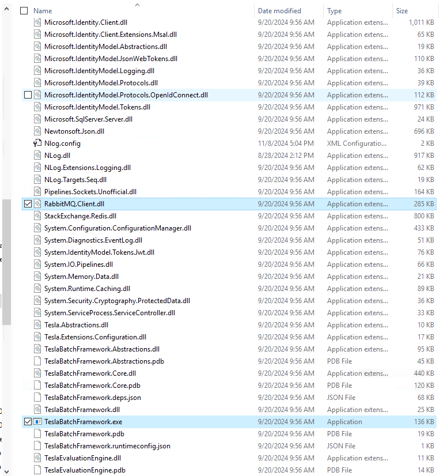Click the NLog.dll file icon
Image resolution: width=448 pixels, height=476 pixels.
[x=37, y=156]
